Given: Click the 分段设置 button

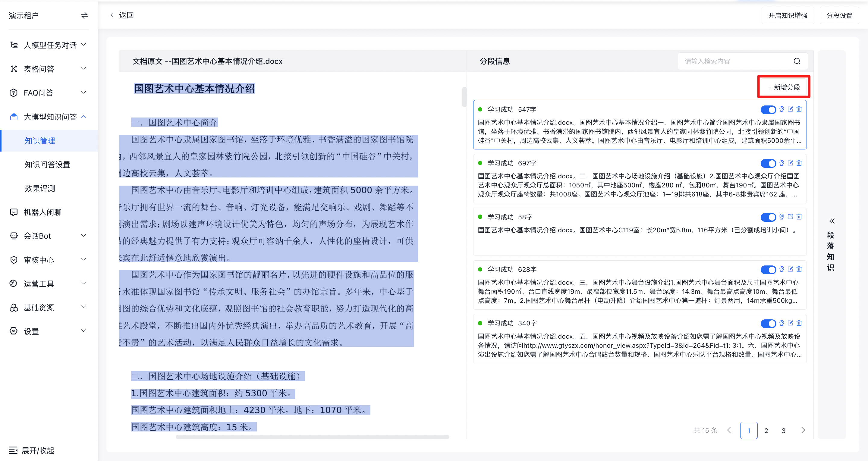Looking at the screenshot, I should [x=839, y=15].
